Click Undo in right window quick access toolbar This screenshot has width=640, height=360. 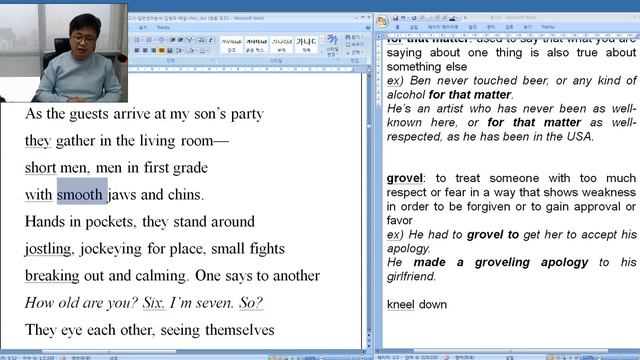click(x=403, y=18)
